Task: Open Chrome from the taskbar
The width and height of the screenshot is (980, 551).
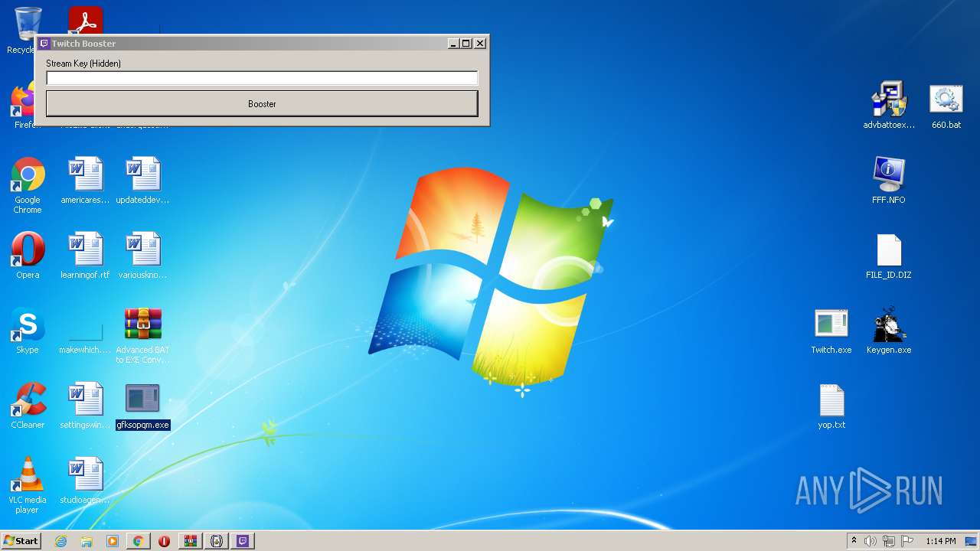Action: [139, 541]
